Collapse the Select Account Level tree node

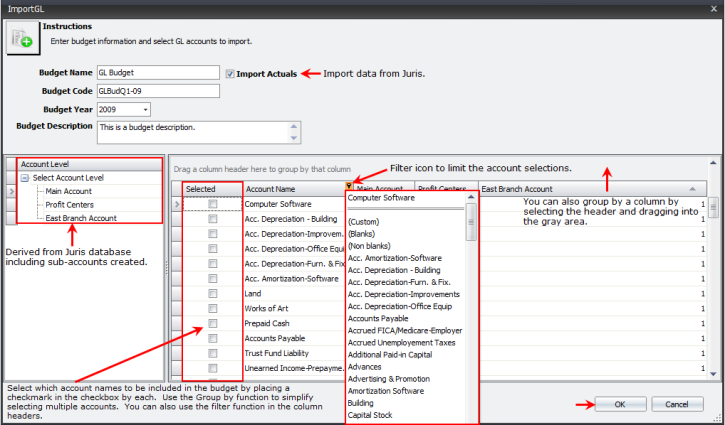click(24, 178)
